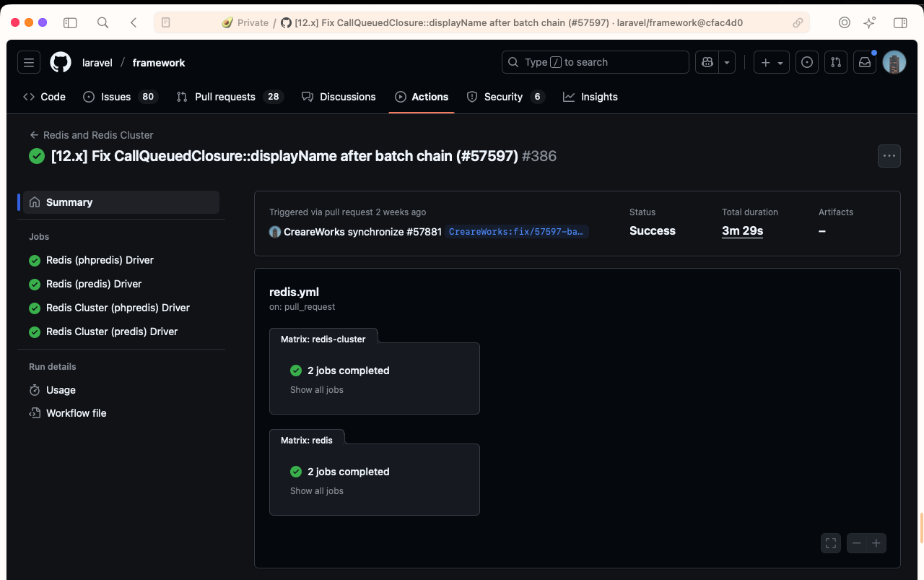Open the notifications inbox

865,63
